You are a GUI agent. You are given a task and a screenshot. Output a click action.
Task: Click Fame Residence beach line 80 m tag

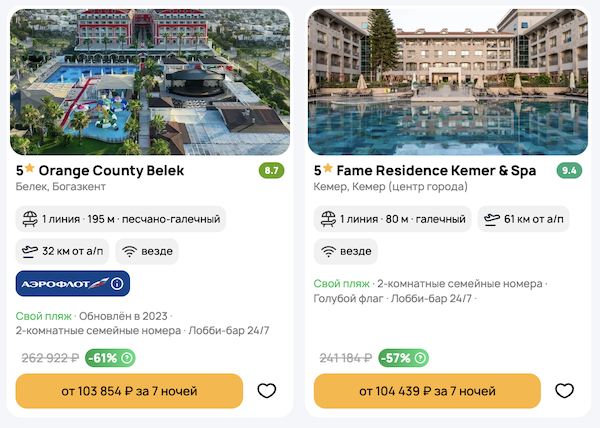[391, 218]
